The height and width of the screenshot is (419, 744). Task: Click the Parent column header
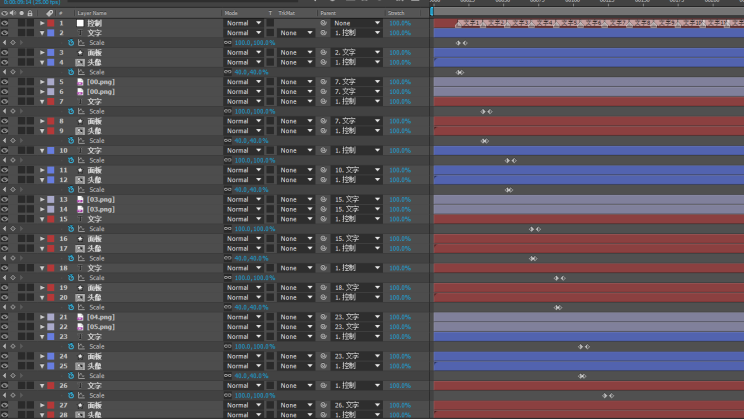(328, 13)
